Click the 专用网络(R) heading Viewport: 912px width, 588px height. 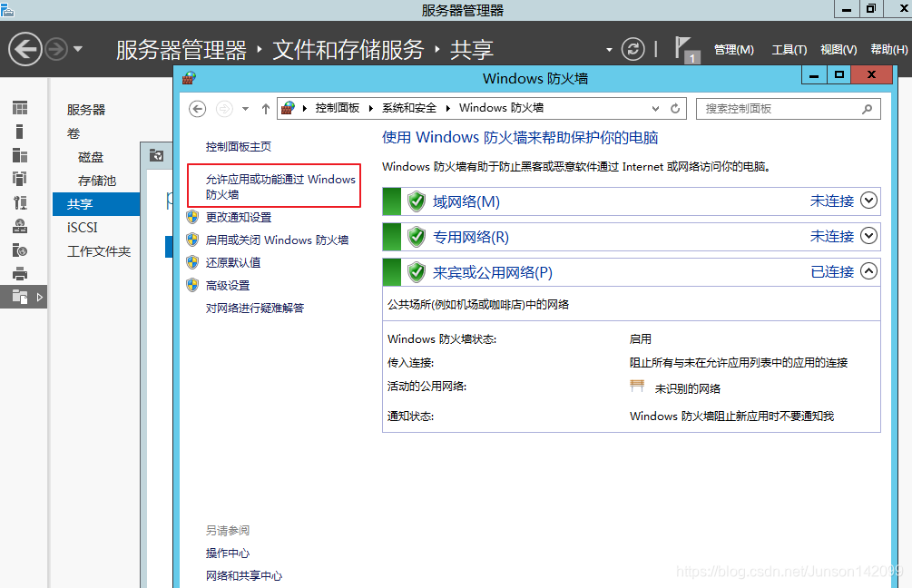(471, 238)
